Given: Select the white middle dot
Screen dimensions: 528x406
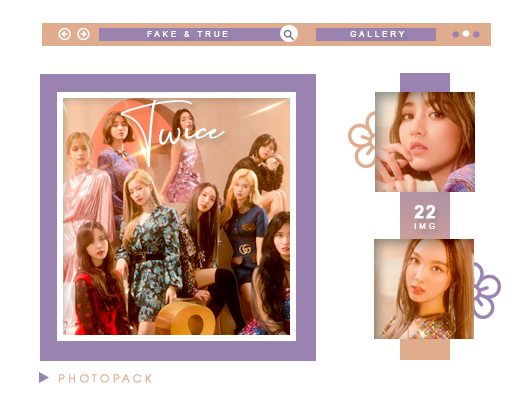Looking at the screenshot, I should tap(466, 33).
